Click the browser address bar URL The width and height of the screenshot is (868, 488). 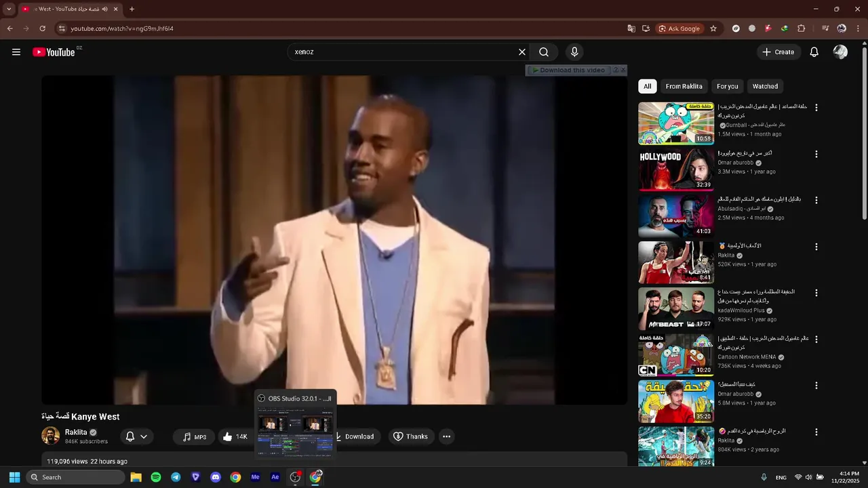(122, 28)
